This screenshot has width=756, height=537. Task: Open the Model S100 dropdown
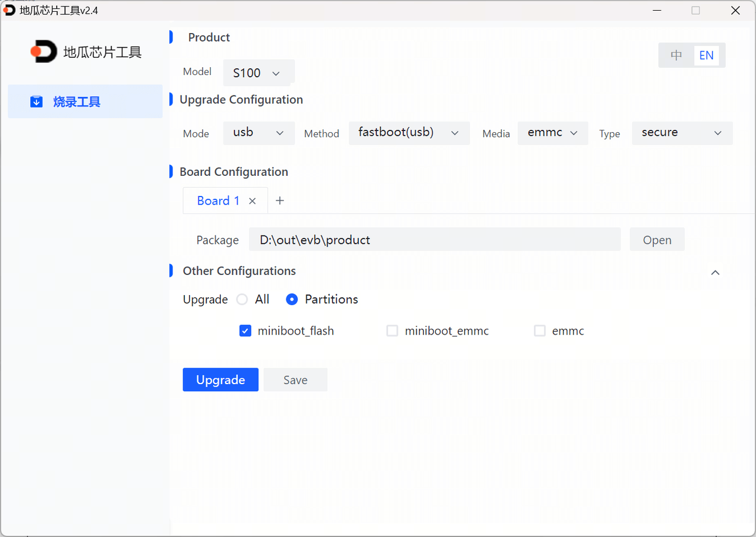(x=258, y=73)
